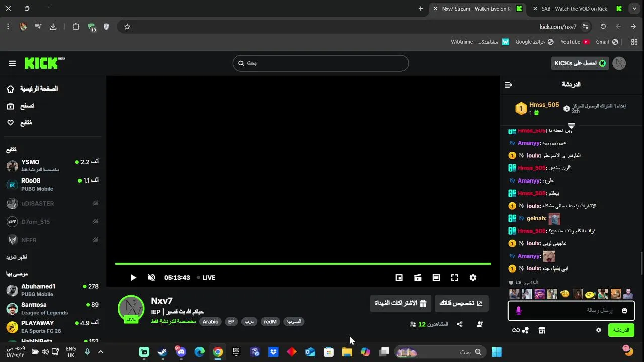Image resolution: width=644 pixels, height=362 pixels.
Task: Open the Gmail bookmark
Action: pyautogui.click(x=606, y=42)
